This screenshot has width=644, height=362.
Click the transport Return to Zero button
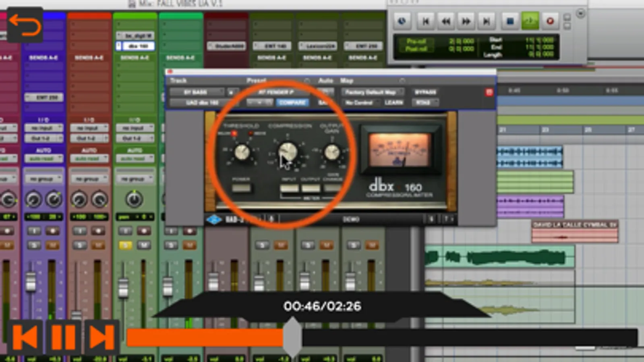point(426,21)
